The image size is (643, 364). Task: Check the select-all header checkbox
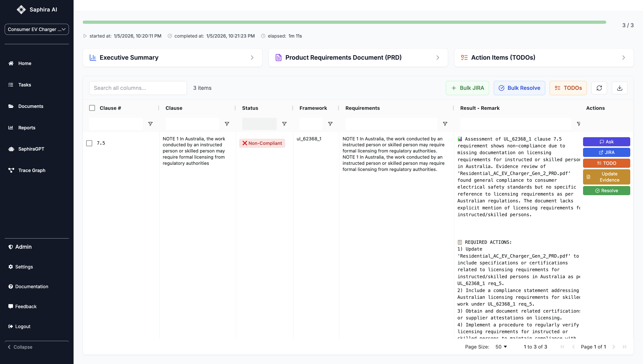click(x=92, y=108)
